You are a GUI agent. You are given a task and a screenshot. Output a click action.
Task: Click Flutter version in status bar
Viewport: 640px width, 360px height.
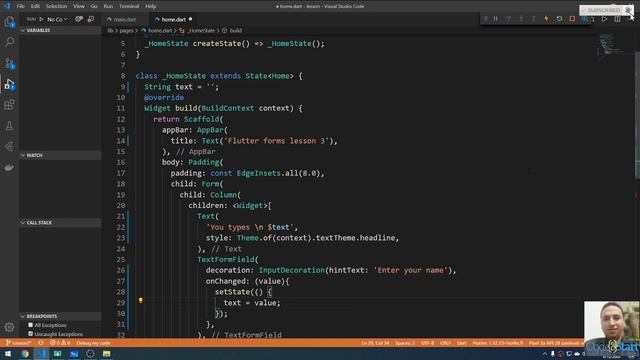tap(498, 343)
